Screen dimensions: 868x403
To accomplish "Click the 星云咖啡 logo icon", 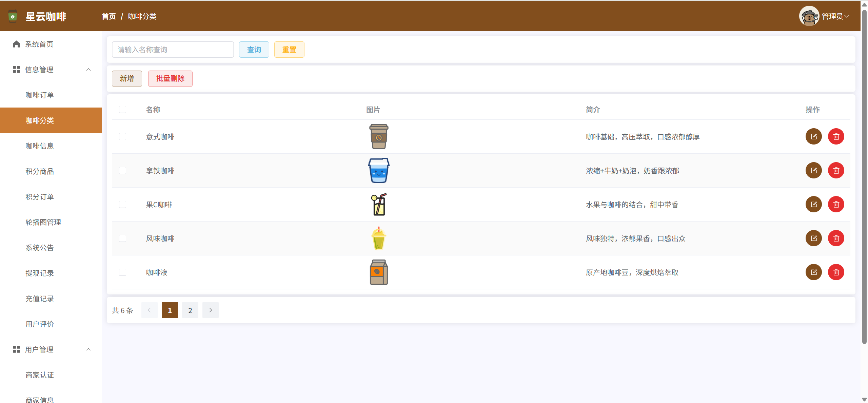I will [13, 16].
